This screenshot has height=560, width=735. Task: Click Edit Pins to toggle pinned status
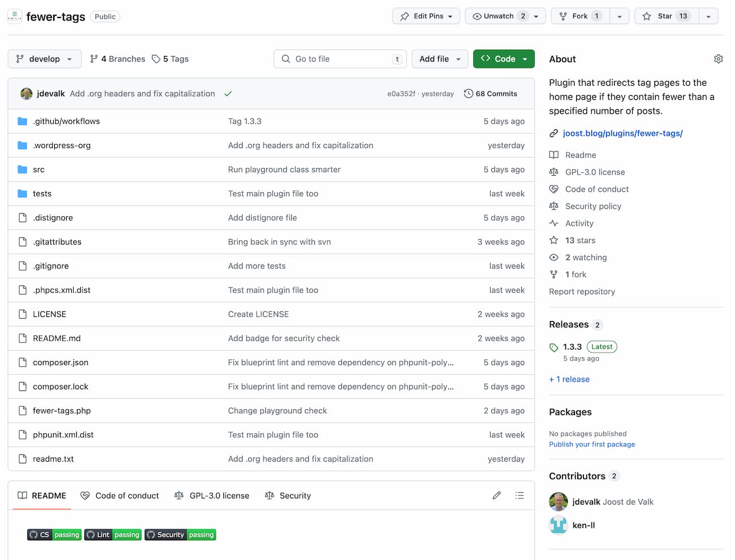click(426, 16)
